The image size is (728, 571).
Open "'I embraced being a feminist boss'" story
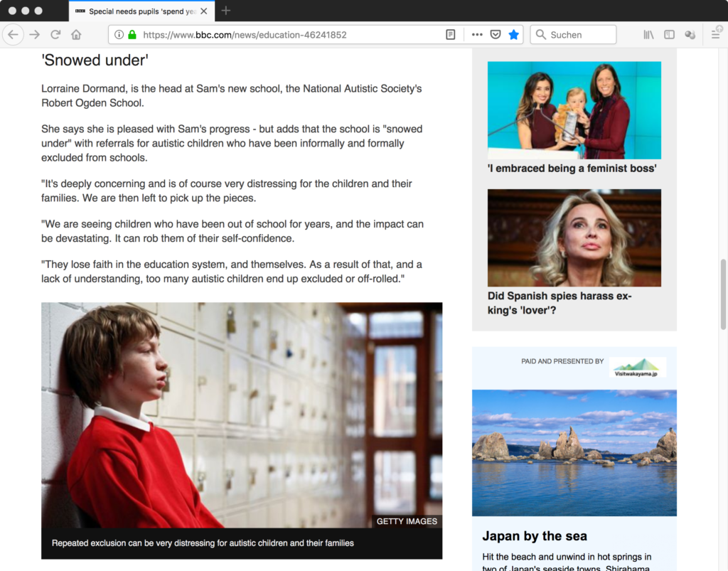coord(572,169)
